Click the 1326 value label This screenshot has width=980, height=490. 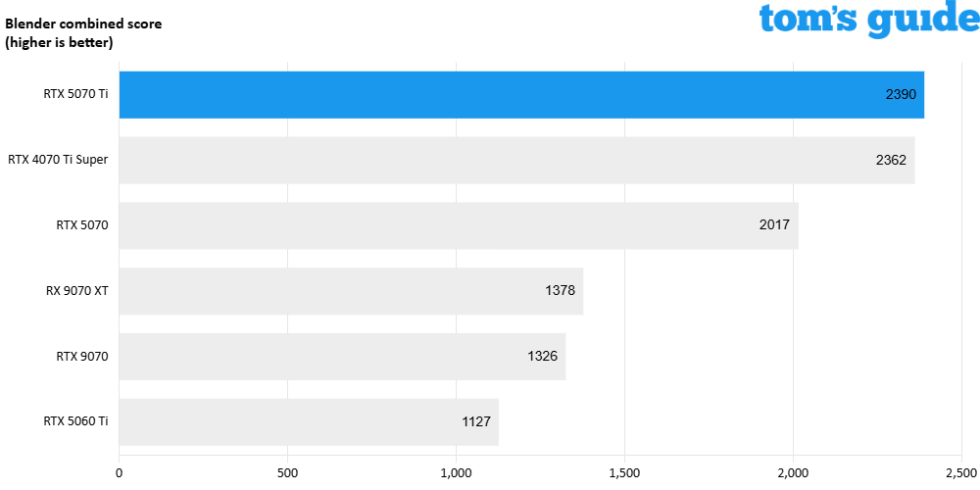tap(542, 357)
